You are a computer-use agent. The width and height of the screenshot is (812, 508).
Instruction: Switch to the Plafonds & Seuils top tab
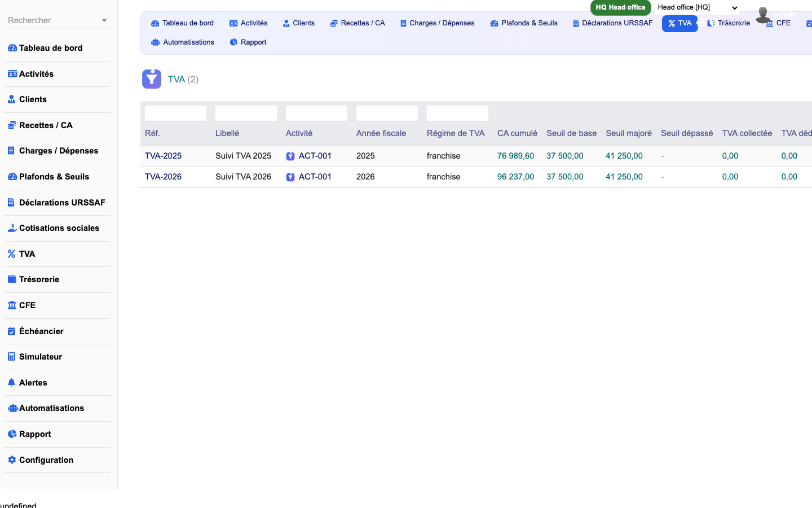click(524, 23)
